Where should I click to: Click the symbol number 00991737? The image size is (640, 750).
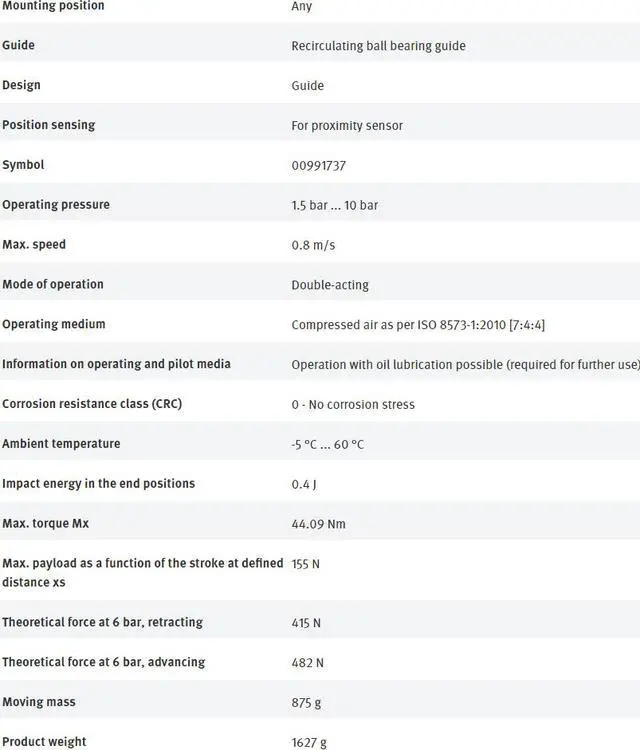[x=318, y=165]
